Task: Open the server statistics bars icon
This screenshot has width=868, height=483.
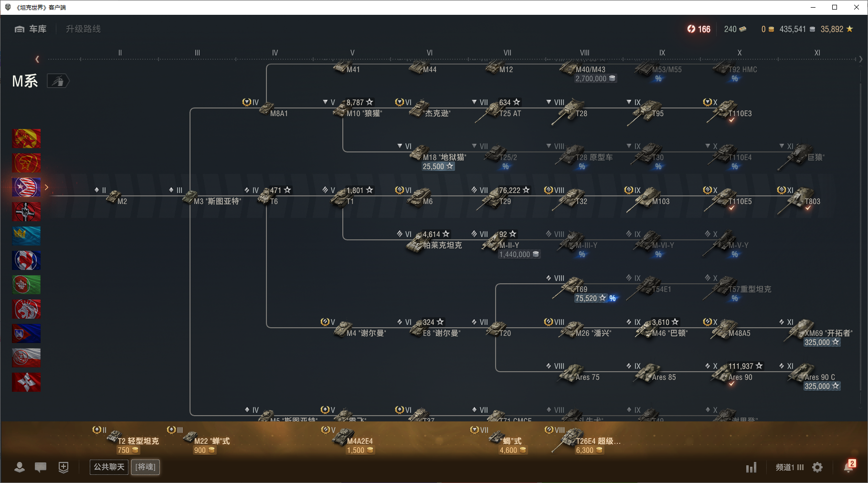Action: click(x=752, y=467)
